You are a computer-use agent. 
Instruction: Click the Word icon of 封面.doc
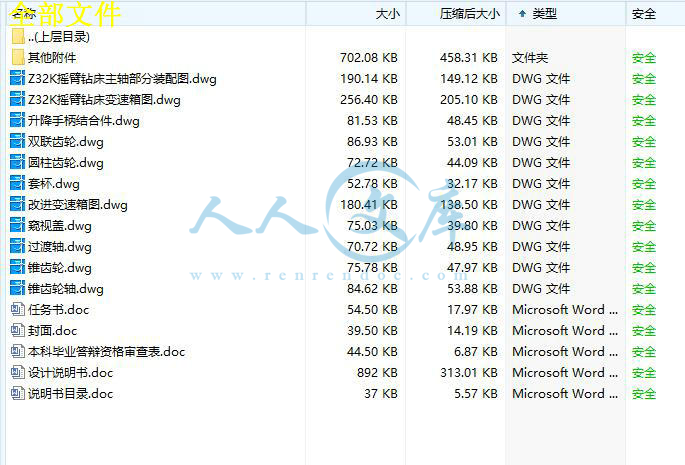17,330
